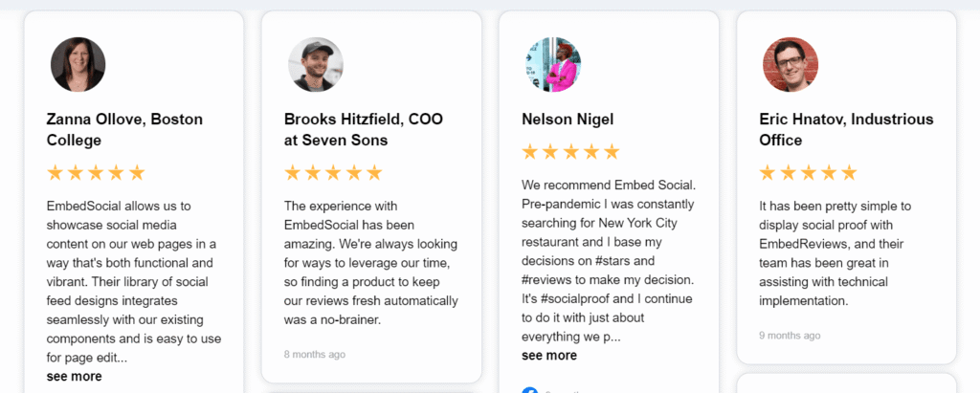Click Zanna Ollove's profile photo
The image size is (980, 393).
click(x=78, y=65)
